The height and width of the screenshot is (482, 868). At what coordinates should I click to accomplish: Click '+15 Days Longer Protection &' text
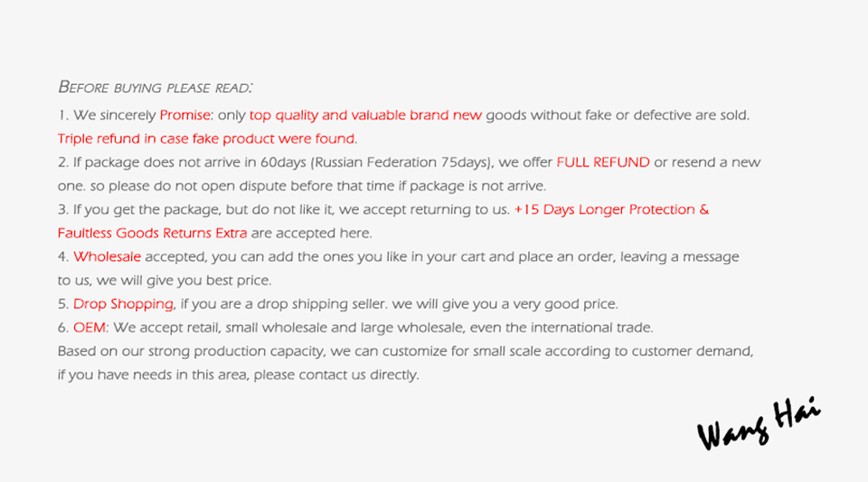pos(611,209)
